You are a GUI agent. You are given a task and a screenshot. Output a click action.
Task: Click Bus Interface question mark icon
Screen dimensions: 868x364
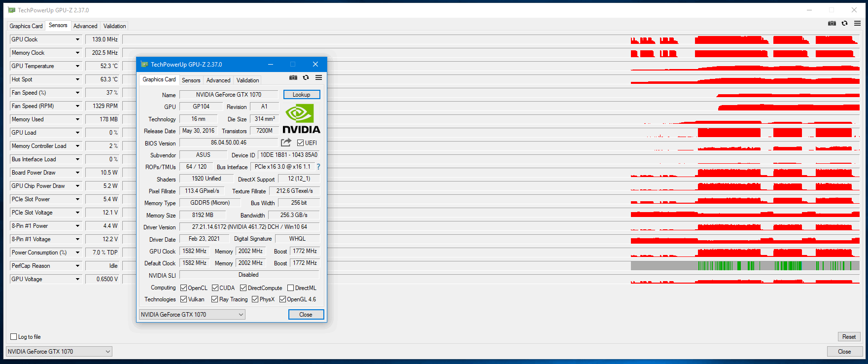pos(318,167)
